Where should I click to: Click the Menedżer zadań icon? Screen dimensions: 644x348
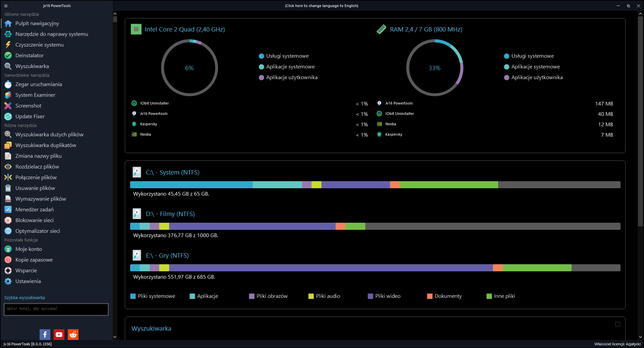tap(8, 210)
